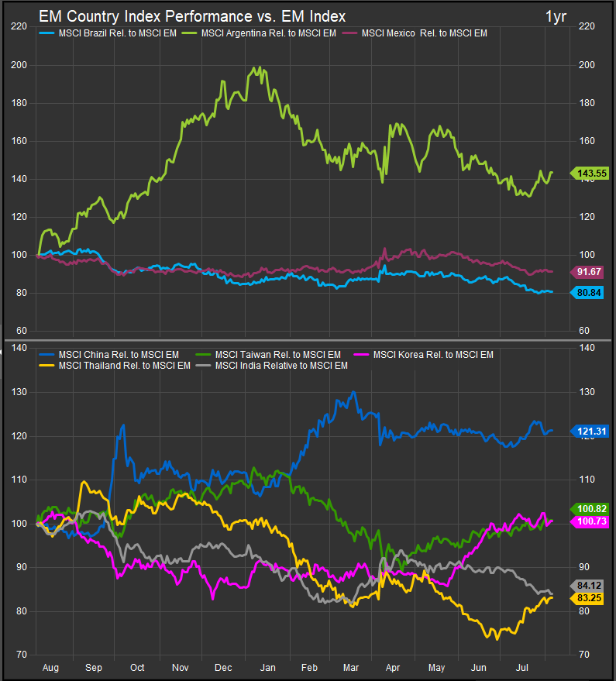Click the MSCI Thailand Rel. to MSCI EM legend entry
The height and width of the screenshot is (681, 616).
click(x=115, y=366)
